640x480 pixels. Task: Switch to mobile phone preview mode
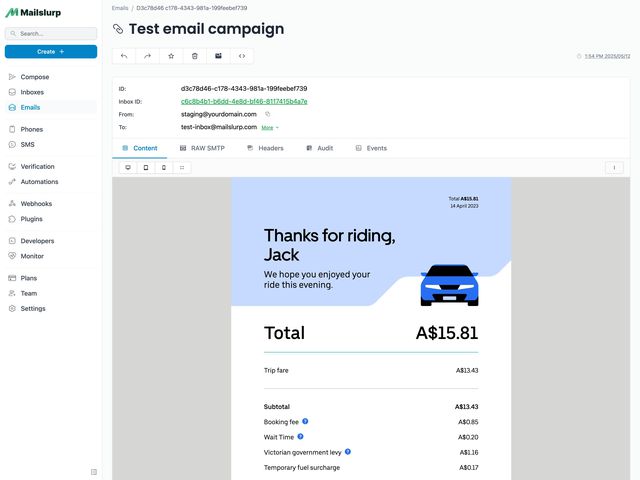[163, 168]
